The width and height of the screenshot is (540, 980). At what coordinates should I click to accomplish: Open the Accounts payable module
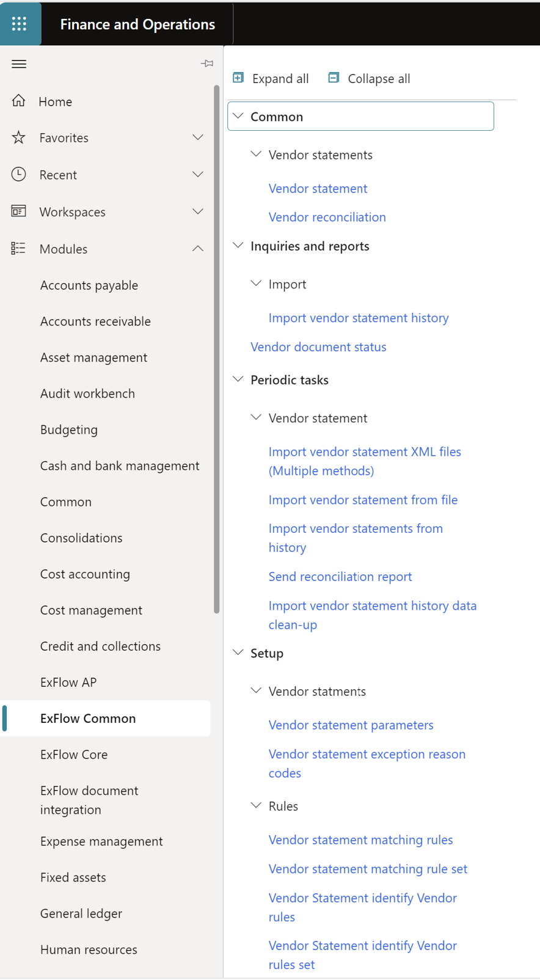click(89, 285)
